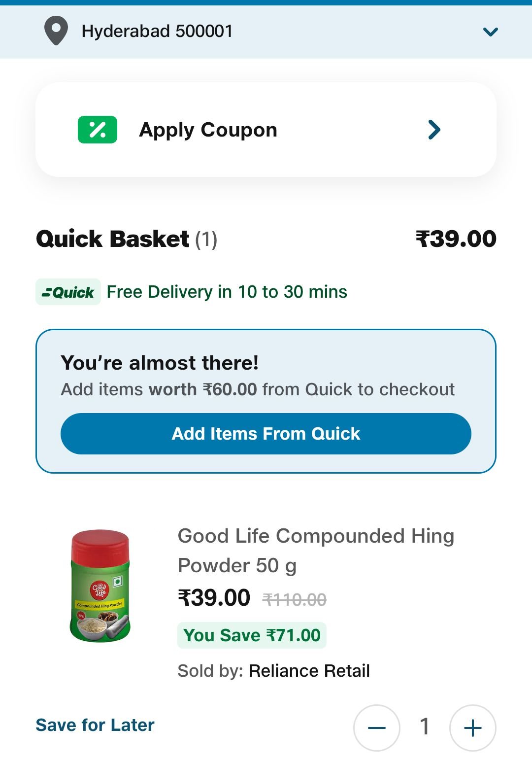Click the ₹39.00 basket total

tap(456, 239)
